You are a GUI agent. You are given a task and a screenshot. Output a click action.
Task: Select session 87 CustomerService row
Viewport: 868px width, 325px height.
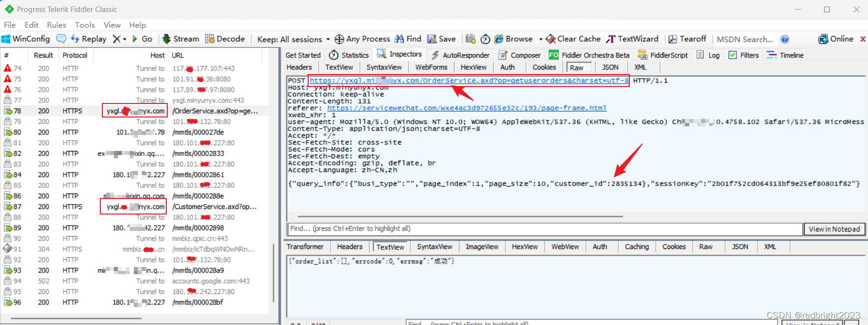coord(134,206)
